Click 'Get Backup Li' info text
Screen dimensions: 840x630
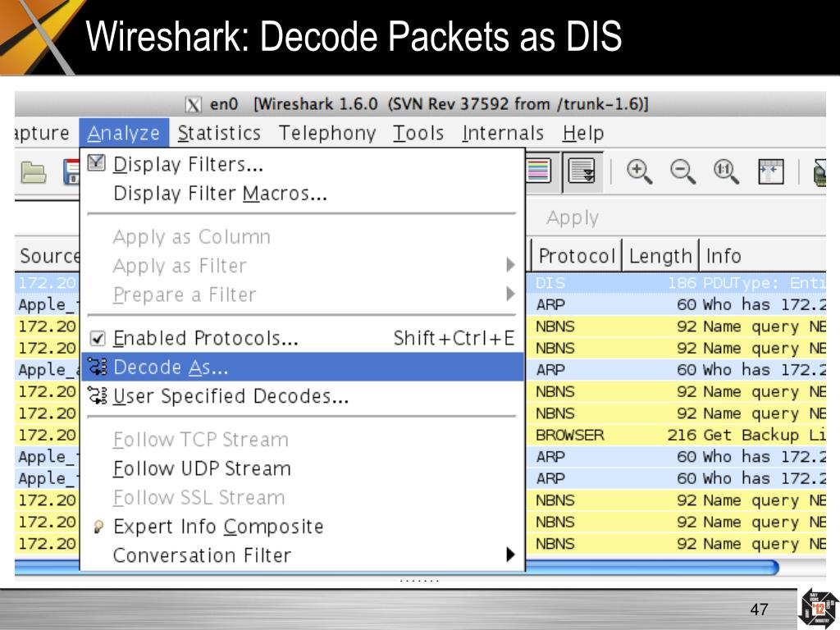[765, 435]
